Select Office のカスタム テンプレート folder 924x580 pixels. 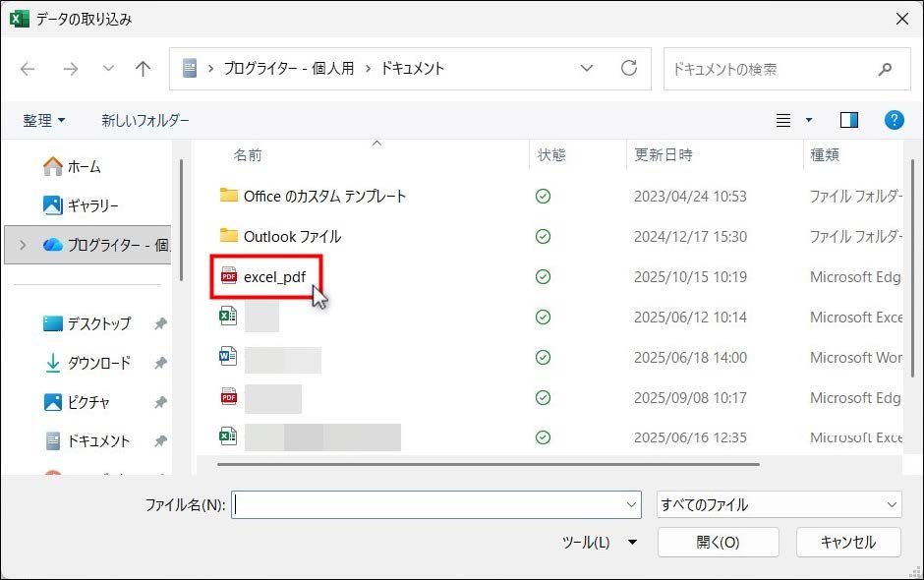point(324,196)
